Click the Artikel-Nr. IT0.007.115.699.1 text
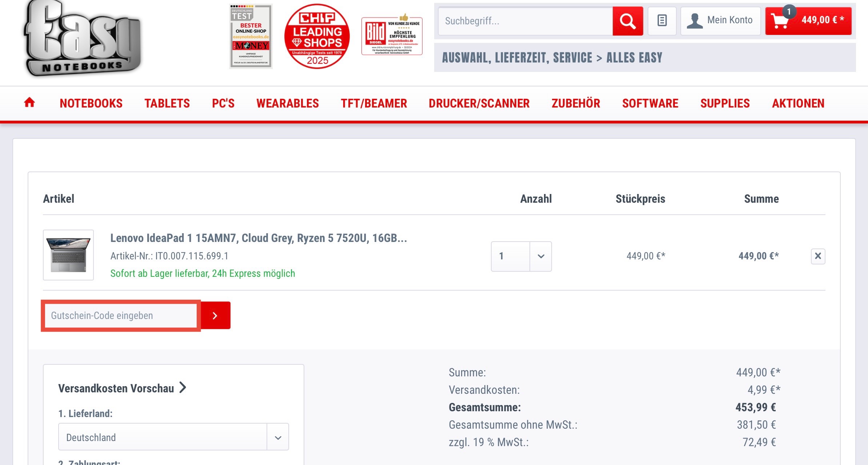Screen dimensions: 868x465 [x=169, y=256]
